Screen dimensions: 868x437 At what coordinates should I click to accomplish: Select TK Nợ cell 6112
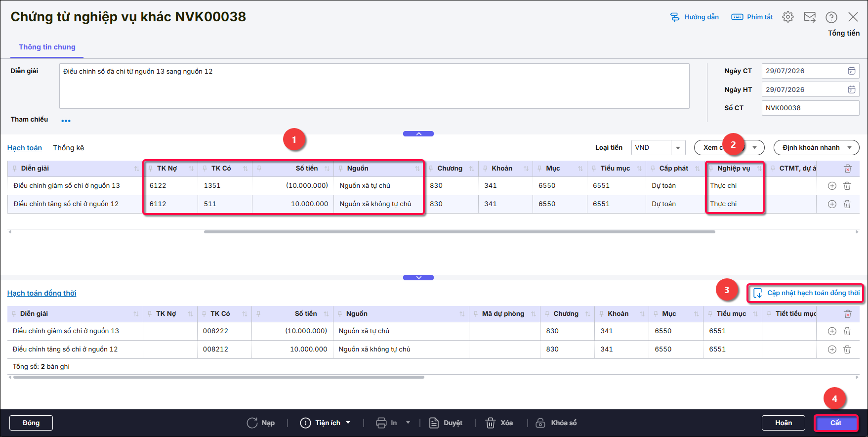[x=170, y=204]
